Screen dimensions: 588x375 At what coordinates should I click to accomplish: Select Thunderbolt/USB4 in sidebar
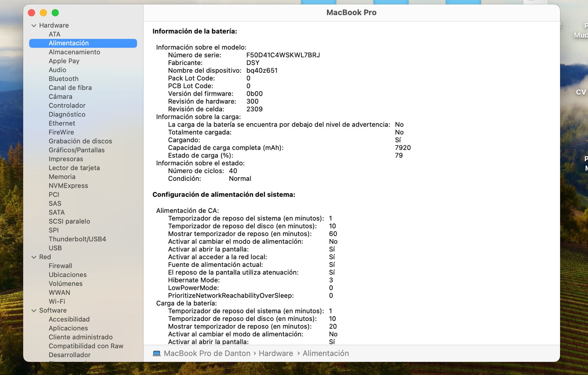77,239
